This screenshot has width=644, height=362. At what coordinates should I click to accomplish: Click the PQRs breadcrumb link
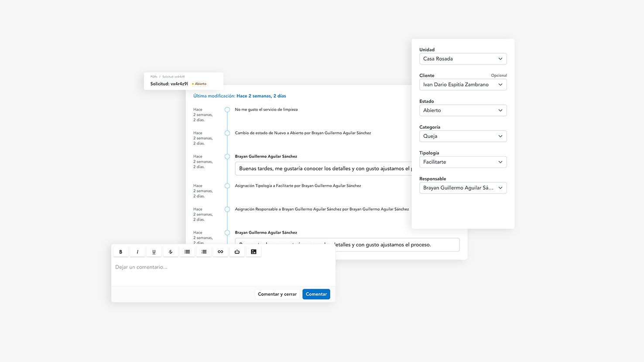coord(154,77)
